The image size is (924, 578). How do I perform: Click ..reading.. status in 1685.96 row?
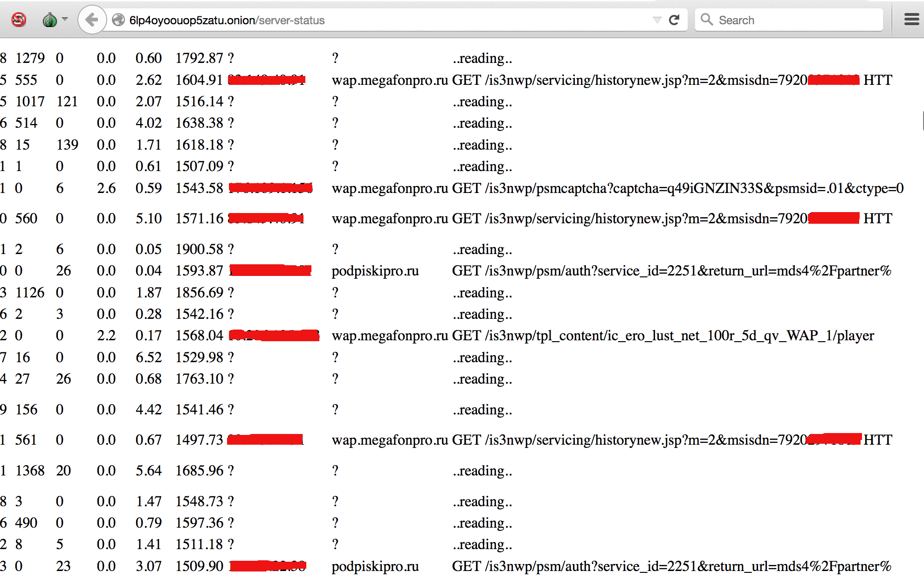[483, 471]
